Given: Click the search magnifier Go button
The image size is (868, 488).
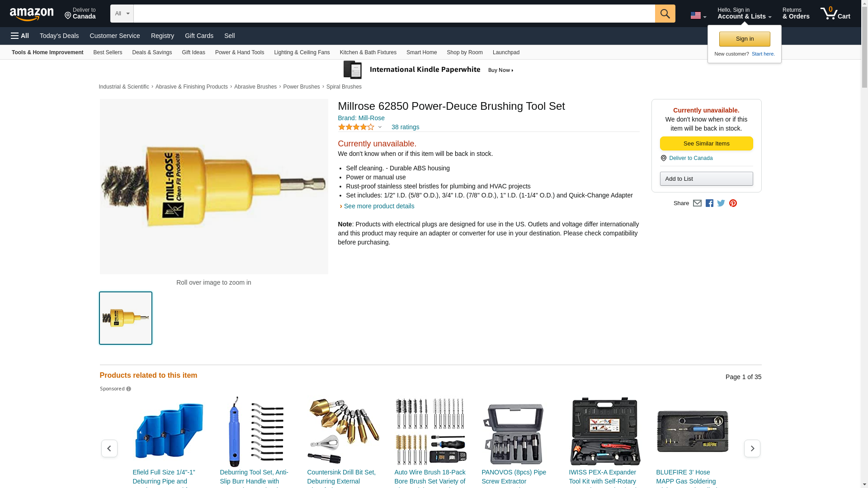Looking at the screenshot, I should (665, 14).
